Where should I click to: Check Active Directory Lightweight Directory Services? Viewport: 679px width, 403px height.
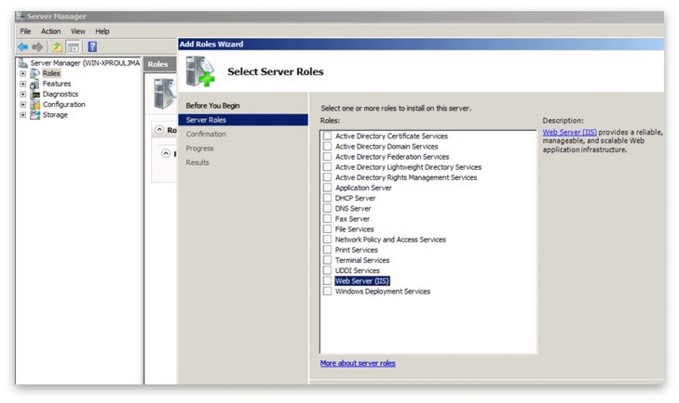(x=327, y=167)
